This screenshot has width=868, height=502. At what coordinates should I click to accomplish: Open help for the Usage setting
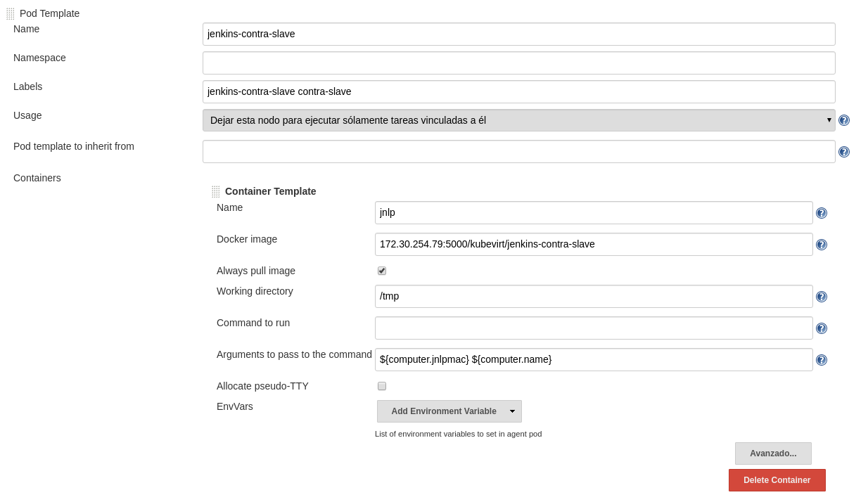(843, 120)
